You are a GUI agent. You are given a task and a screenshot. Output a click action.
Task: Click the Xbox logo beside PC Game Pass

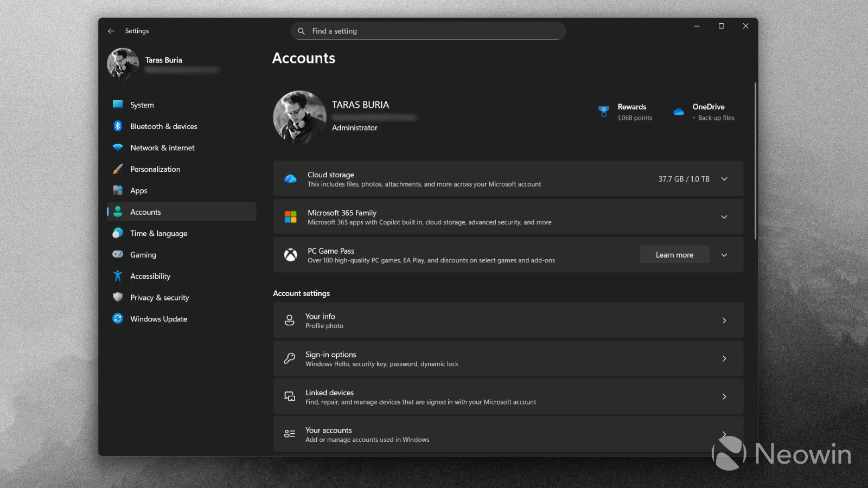[290, 255]
